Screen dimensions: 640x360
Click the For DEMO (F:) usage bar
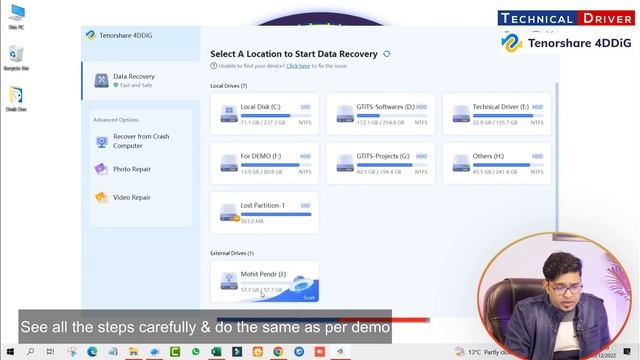(x=276, y=165)
